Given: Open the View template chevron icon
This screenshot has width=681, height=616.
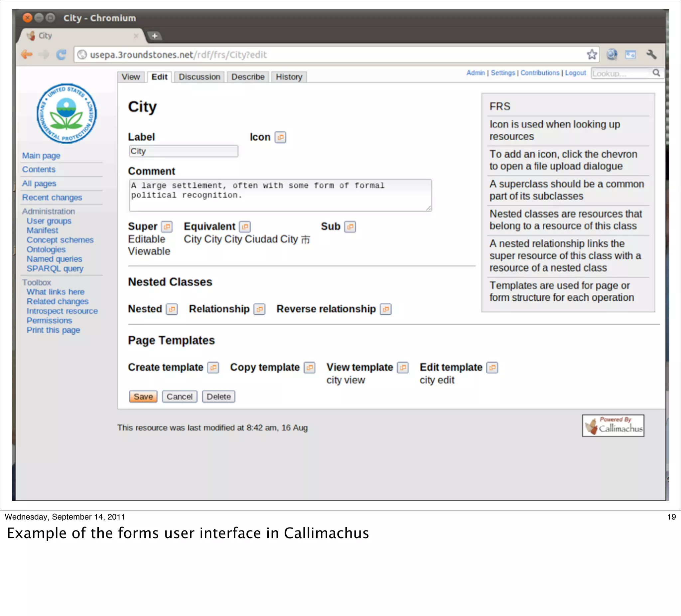Looking at the screenshot, I should click(x=403, y=368).
